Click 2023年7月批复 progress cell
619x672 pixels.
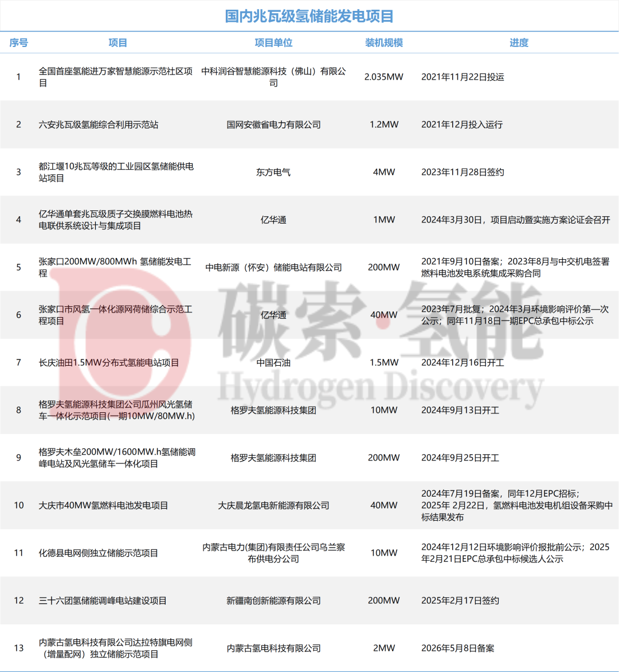[515, 315]
